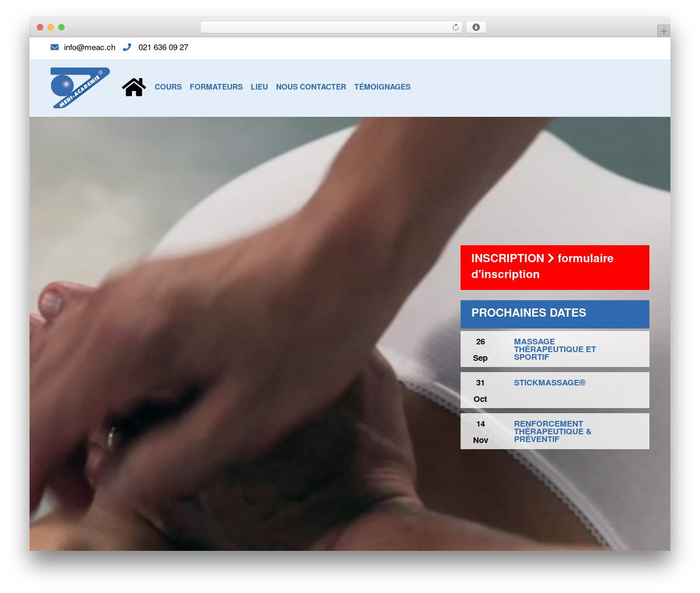Click the envelope email icon
Image resolution: width=700 pixels, height=593 pixels.
tap(55, 47)
